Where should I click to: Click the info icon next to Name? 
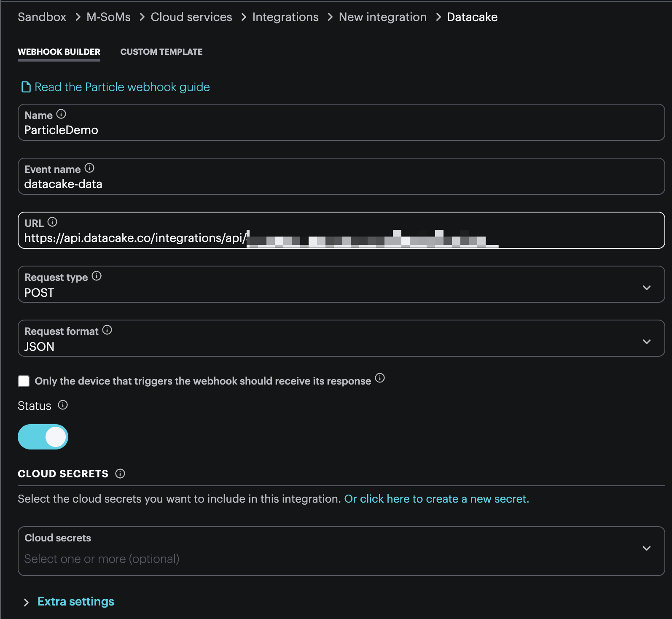(61, 114)
